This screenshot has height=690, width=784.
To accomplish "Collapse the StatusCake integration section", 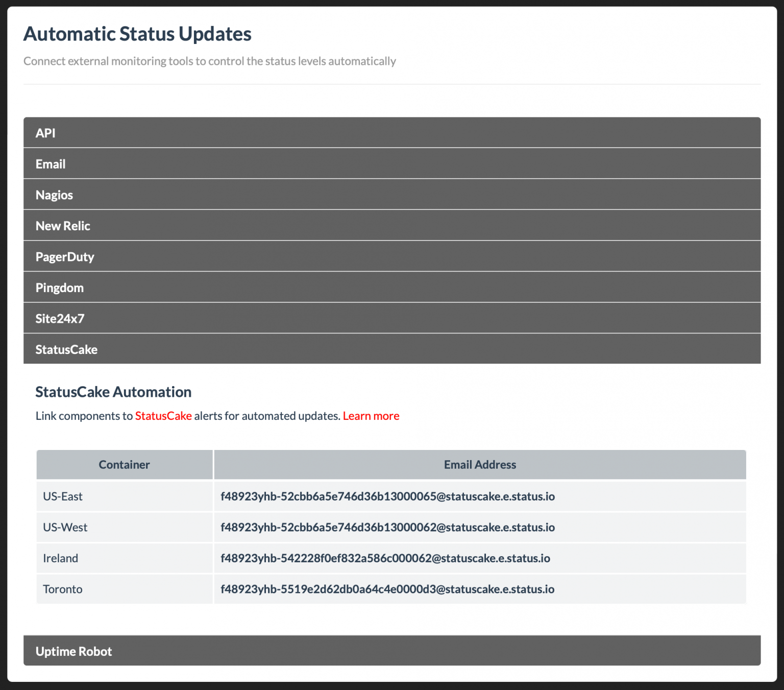I will (x=66, y=349).
